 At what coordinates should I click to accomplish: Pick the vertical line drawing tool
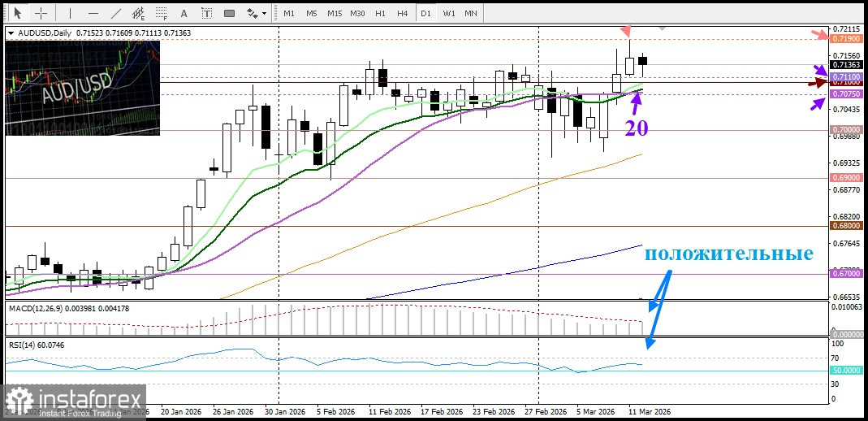tap(70, 13)
